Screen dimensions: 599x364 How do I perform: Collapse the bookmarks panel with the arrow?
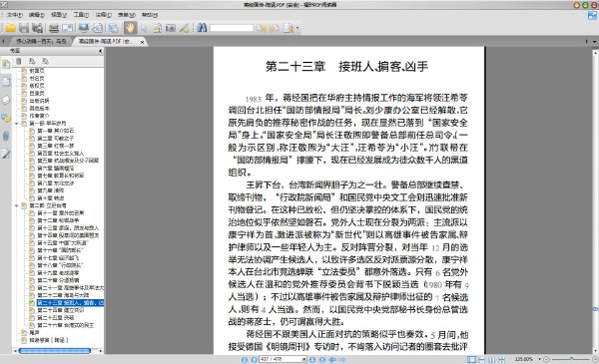click(101, 51)
